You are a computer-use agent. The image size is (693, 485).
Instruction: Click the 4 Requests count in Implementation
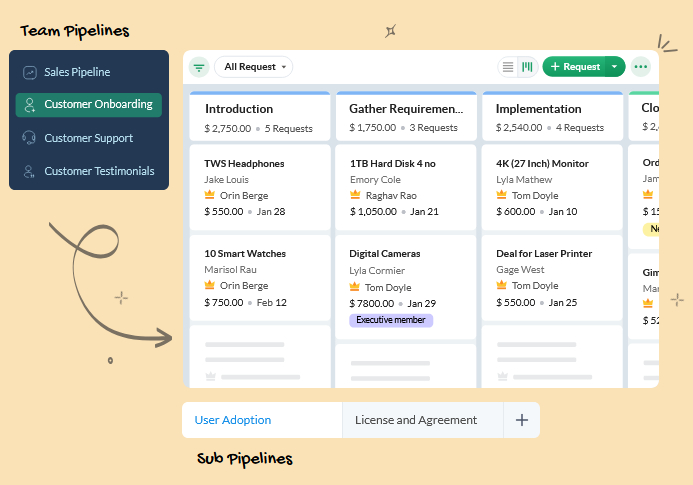click(x=580, y=128)
